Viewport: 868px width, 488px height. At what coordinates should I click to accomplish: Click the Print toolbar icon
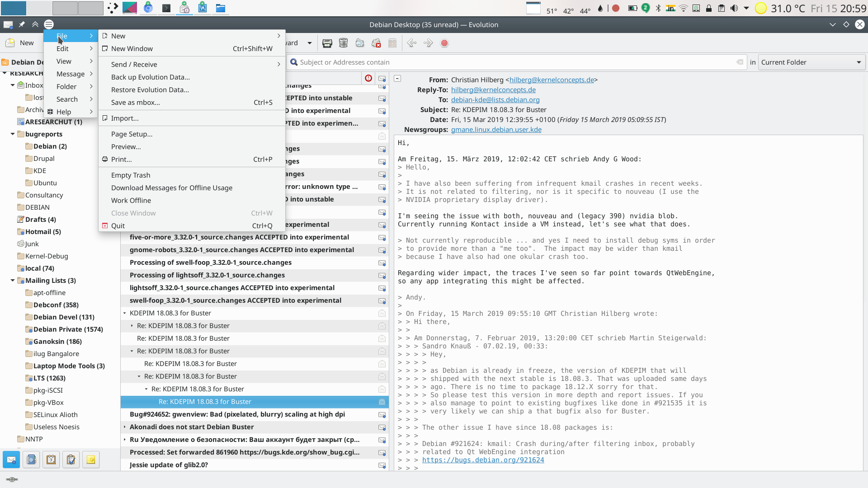click(327, 43)
